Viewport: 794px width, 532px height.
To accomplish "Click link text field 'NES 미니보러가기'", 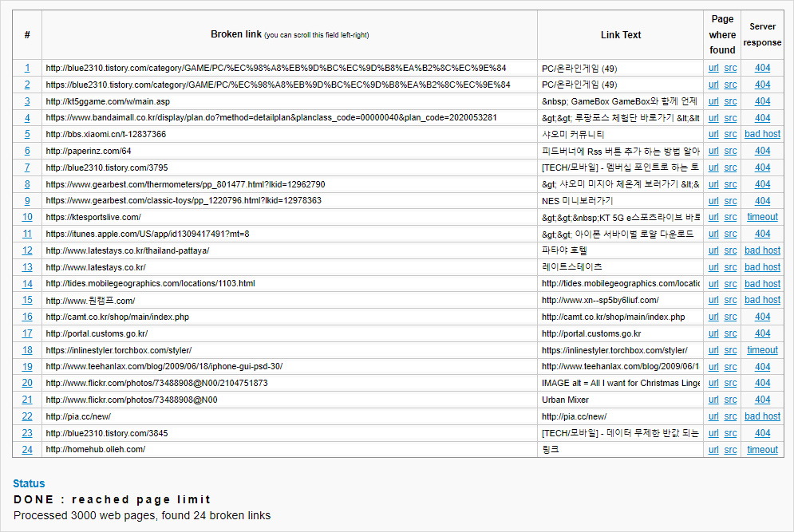I will coord(620,201).
